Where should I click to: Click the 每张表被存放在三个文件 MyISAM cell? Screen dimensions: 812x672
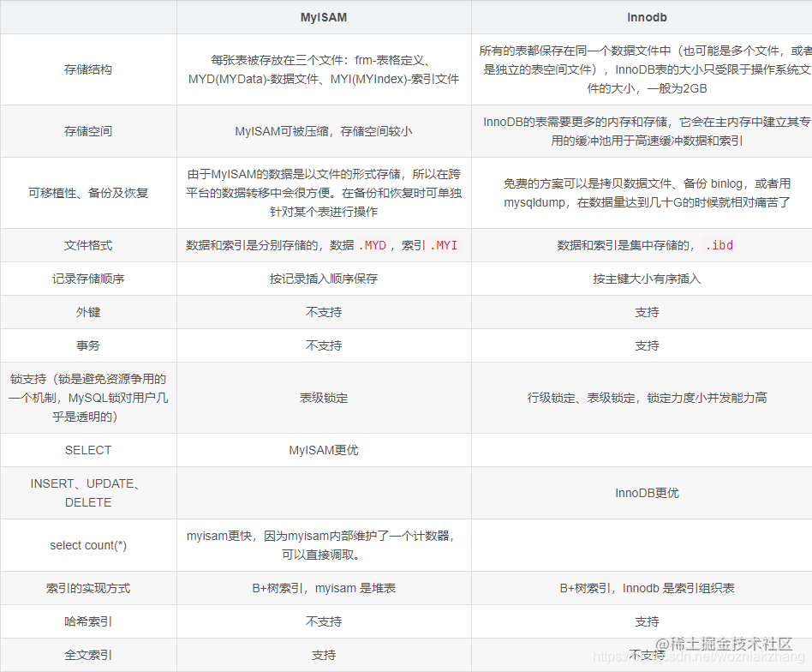coord(324,69)
